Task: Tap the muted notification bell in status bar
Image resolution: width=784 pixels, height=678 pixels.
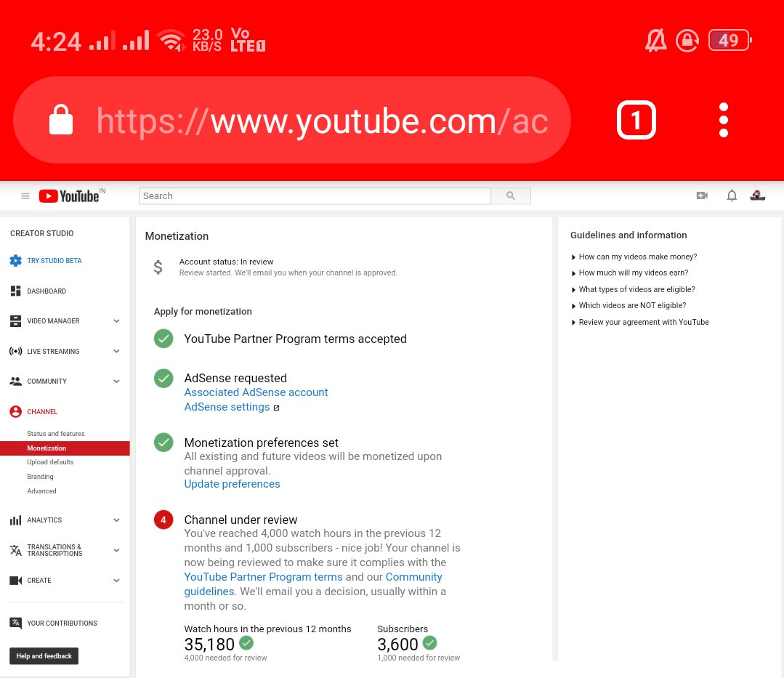Action: click(x=656, y=41)
